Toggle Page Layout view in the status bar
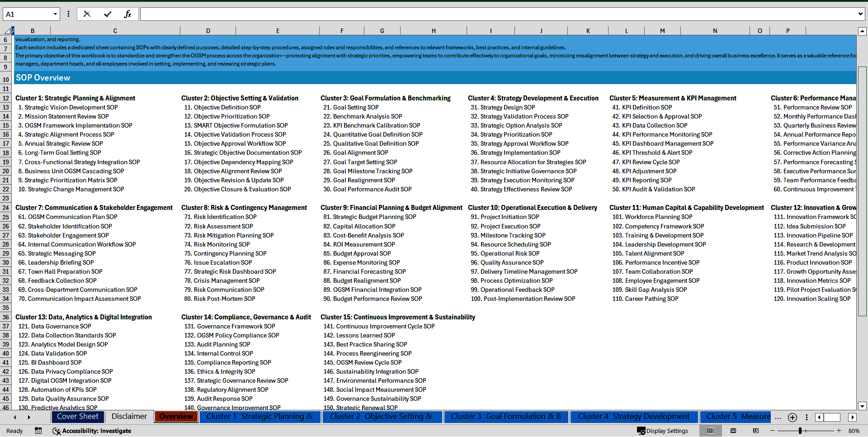The width and height of the screenshot is (868, 437). point(733,431)
